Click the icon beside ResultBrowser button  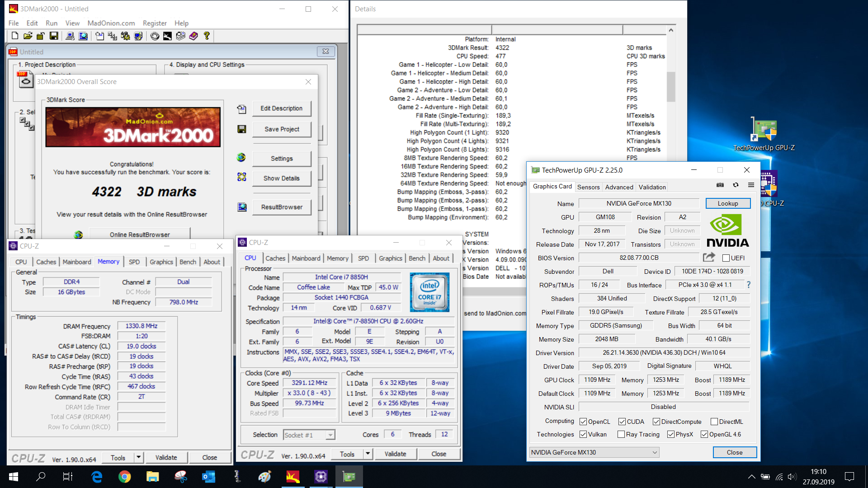(x=242, y=207)
